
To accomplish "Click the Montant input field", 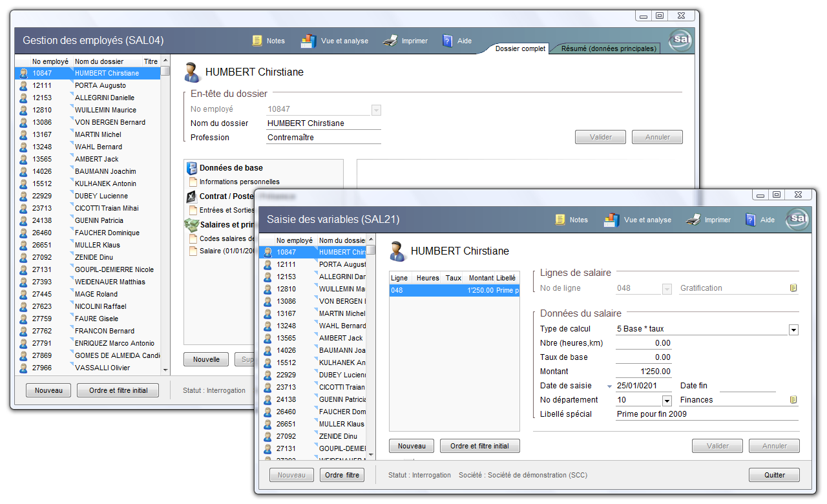I will (x=644, y=372).
